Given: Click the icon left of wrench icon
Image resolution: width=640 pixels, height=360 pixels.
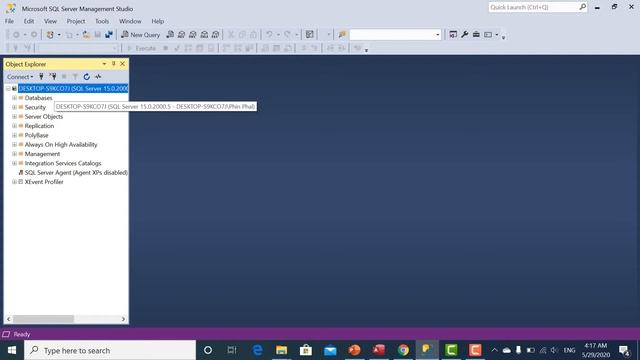Looking at the screenshot, I should click(x=453, y=35).
